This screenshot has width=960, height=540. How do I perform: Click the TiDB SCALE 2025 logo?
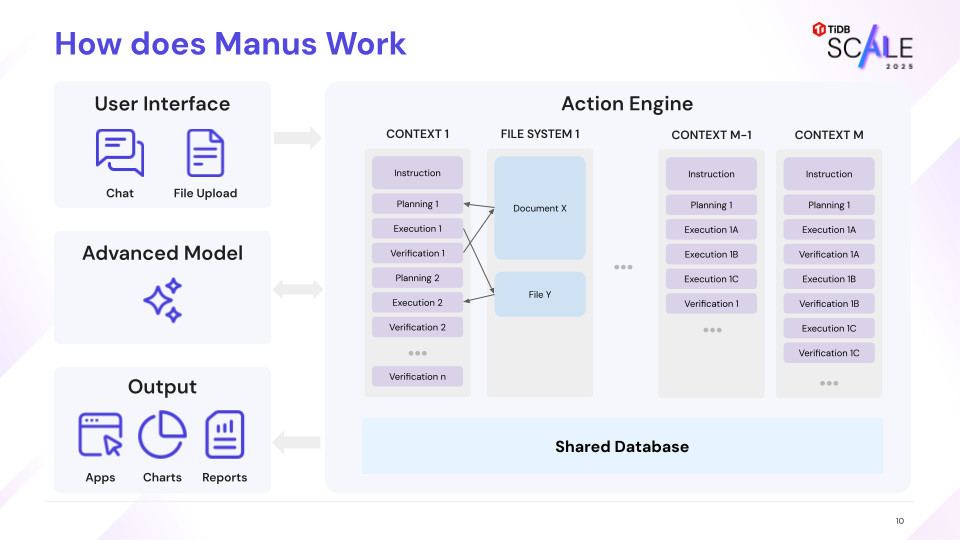coord(863,45)
